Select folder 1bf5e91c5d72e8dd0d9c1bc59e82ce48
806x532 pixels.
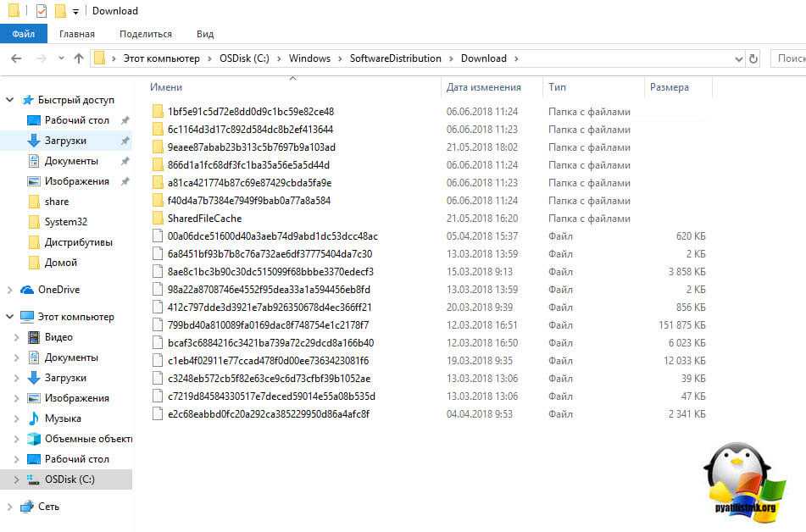(x=250, y=112)
